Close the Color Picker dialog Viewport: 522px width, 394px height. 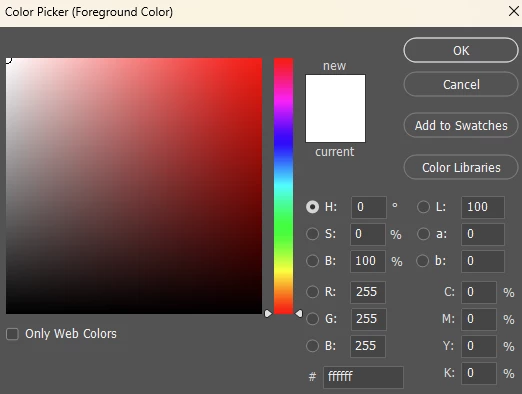pyautogui.click(x=514, y=11)
